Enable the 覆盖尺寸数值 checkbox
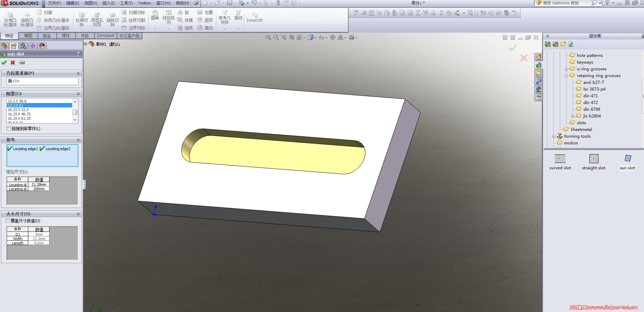The width and height of the screenshot is (644, 312). point(8,221)
